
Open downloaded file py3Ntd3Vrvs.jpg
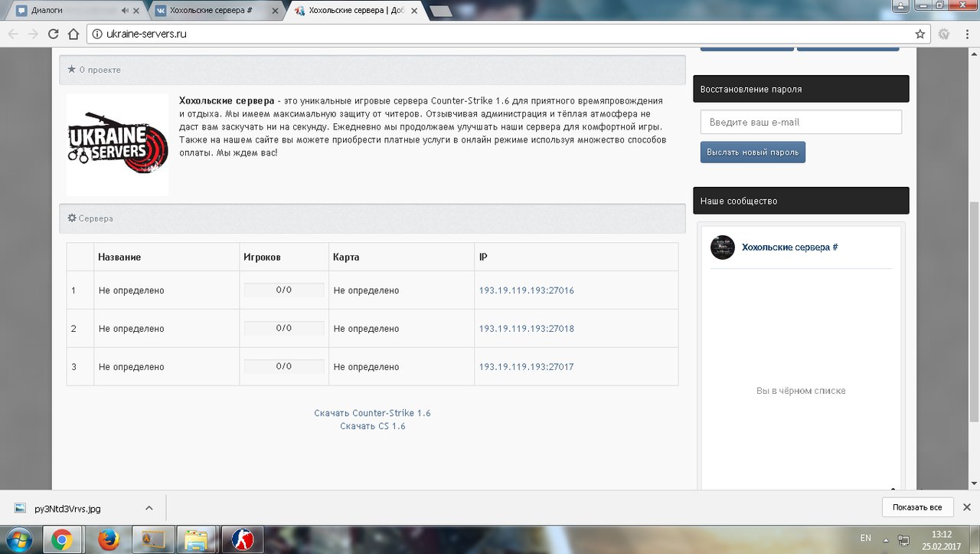point(67,508)
